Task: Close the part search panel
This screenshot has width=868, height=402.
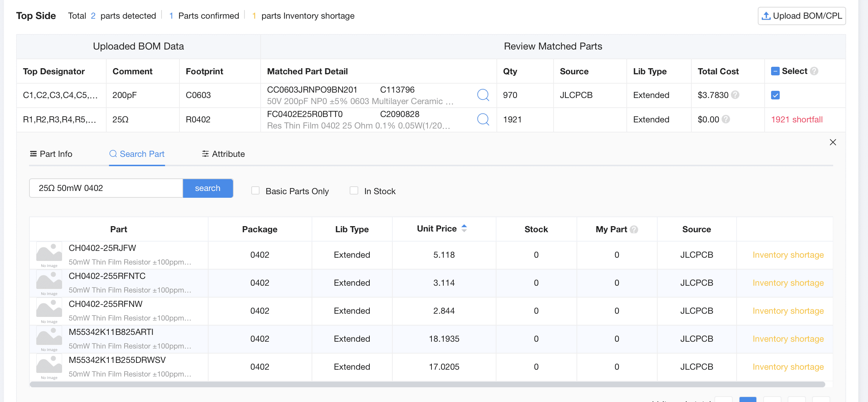Action: click(833, 142)
